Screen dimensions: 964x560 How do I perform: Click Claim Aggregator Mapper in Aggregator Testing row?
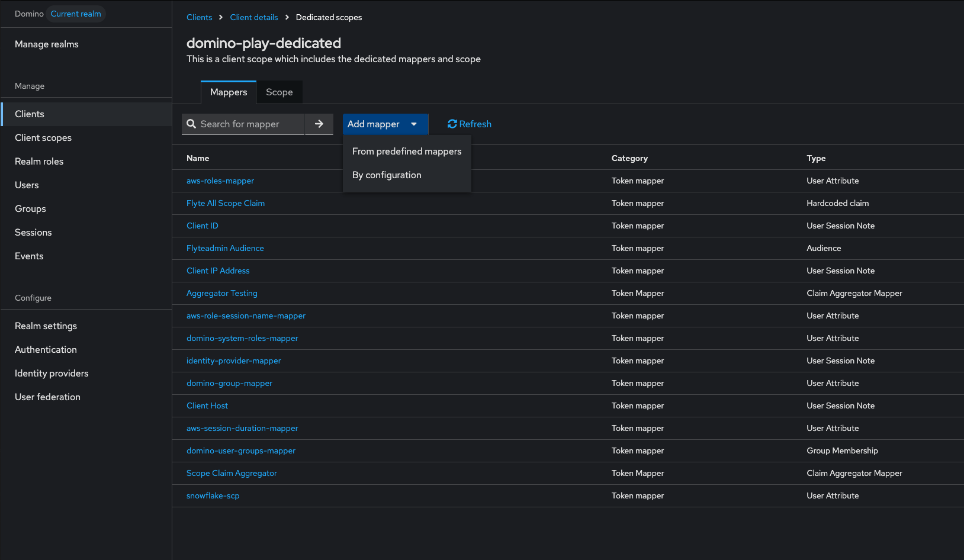tap(854, 293)
